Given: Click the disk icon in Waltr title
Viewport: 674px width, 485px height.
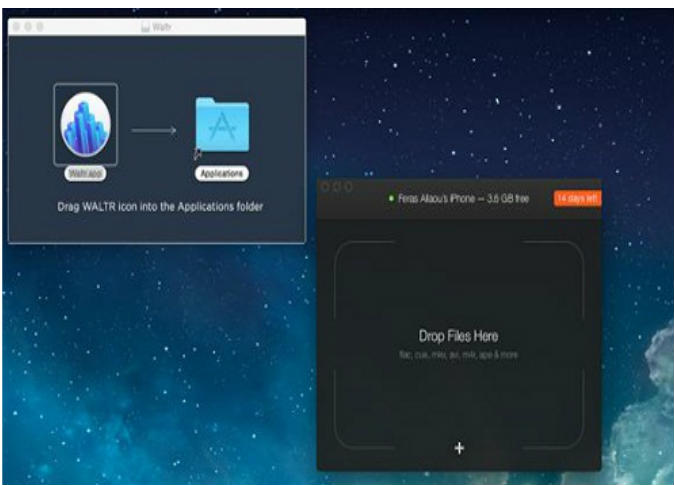Looking at the screenshot, I should pyautogui.click(x=147, y=27).
